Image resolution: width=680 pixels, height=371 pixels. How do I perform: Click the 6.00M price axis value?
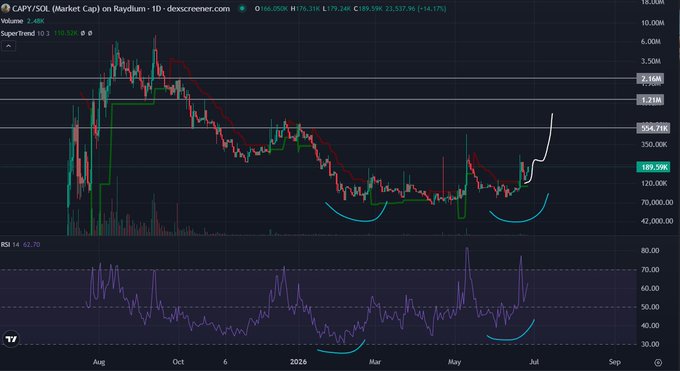point(651,42)
